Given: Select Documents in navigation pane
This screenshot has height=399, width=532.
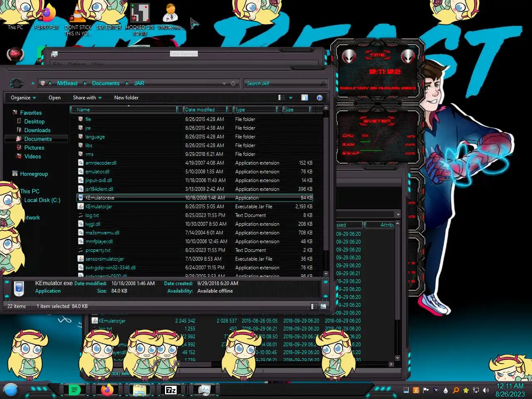Looking at the screenshot, I should coord(38,139).
